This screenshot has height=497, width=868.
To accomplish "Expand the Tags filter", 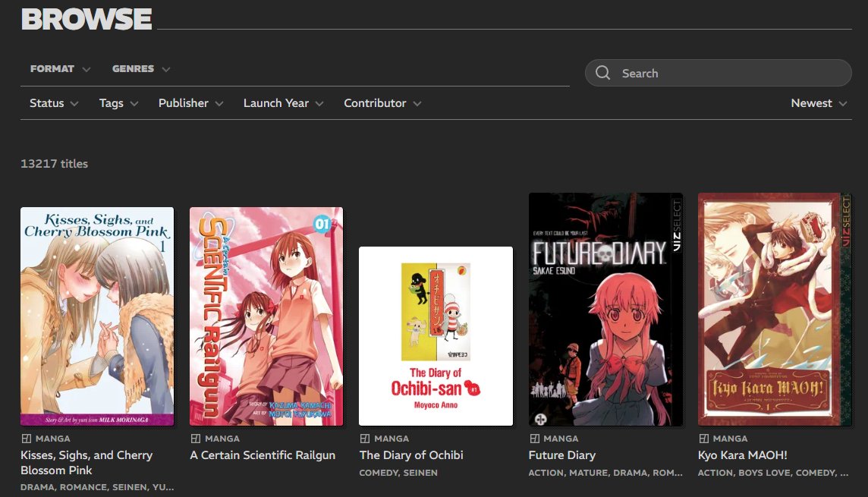I will point(118,103).
